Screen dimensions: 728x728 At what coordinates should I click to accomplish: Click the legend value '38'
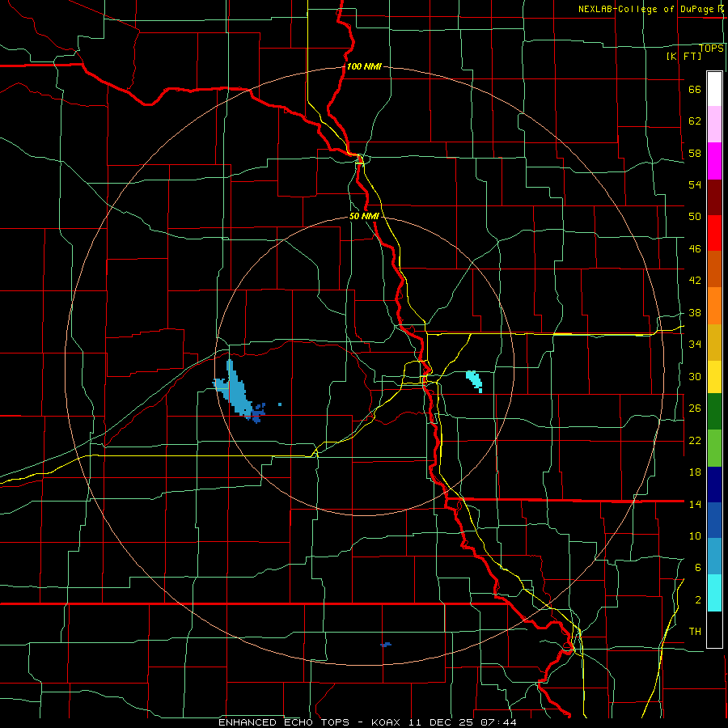tap(695, 312)
